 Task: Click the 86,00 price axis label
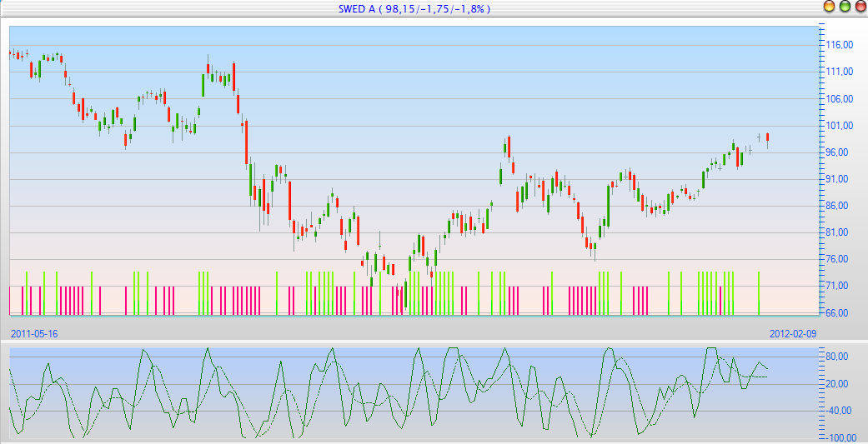pyautogui.click(x=839, y=206)
